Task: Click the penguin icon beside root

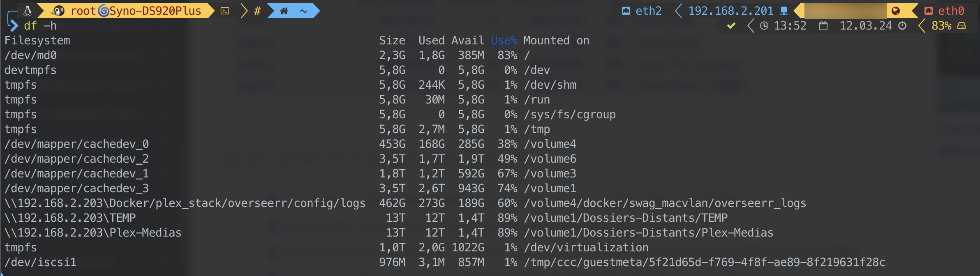Action: [x=59, y=11]
